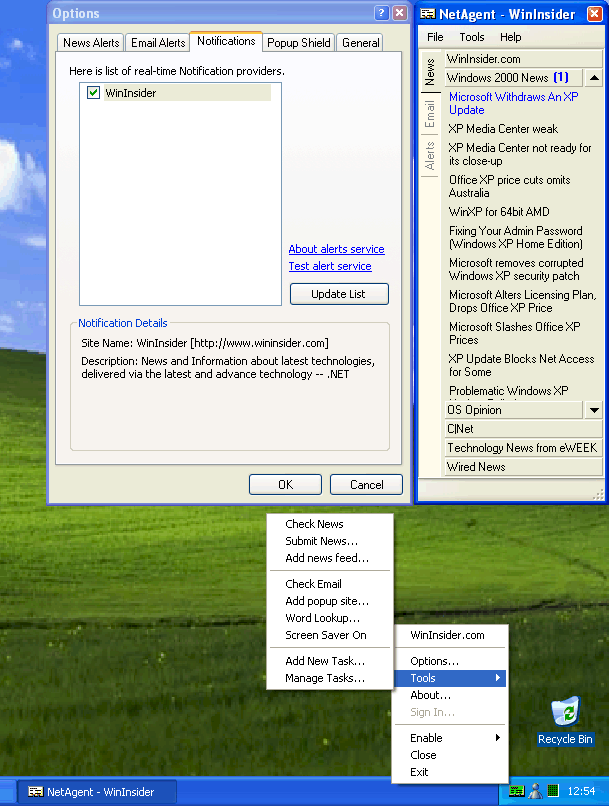This screenshot has width=609, height=806.
Task: Choose About... in tray menu
Action: click(x=450, y=695)
